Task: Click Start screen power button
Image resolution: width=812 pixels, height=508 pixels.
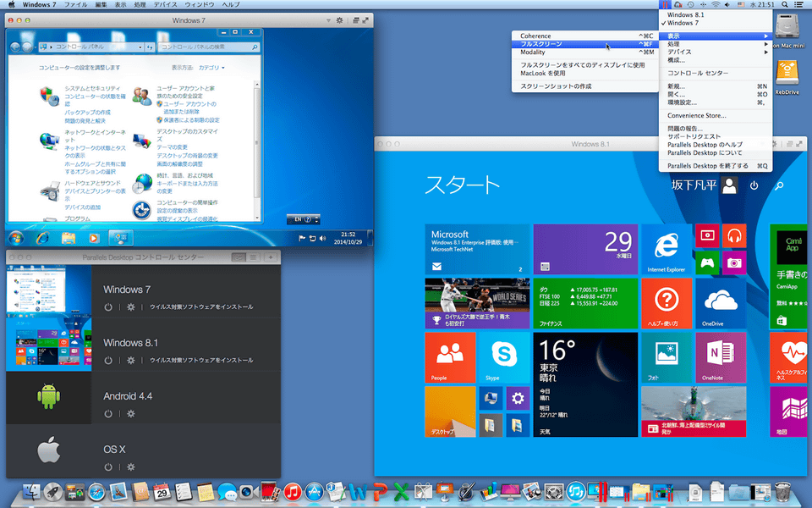Action: pos(754,185)
